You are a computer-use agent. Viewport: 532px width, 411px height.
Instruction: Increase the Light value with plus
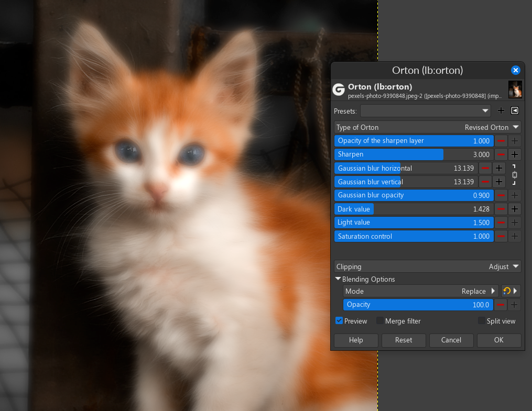tap(515, 223)
